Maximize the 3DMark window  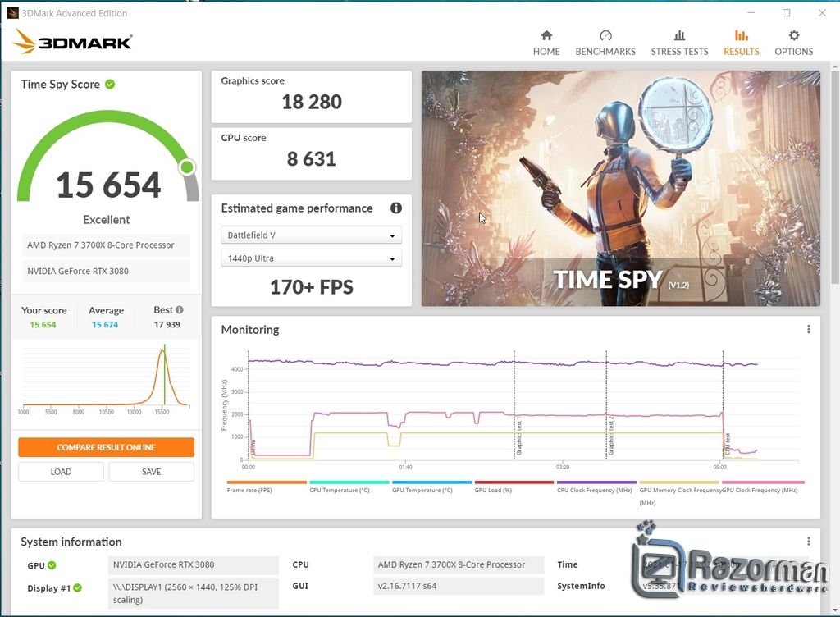click(786, 13)
